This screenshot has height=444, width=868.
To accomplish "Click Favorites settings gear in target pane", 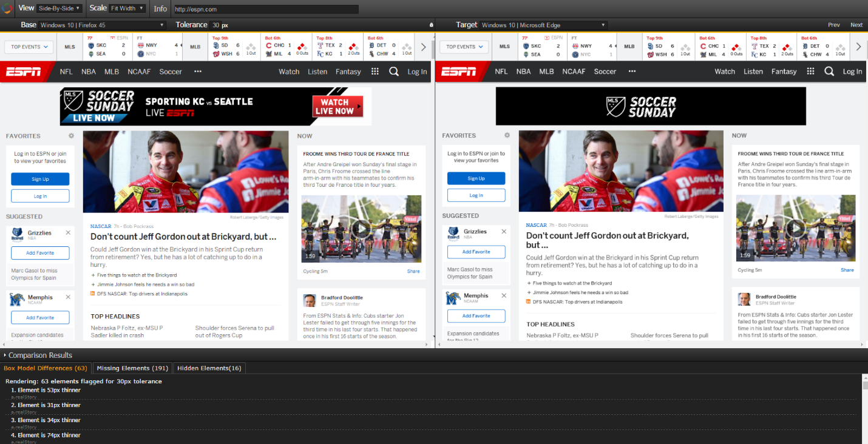I will tap(507, 135).
